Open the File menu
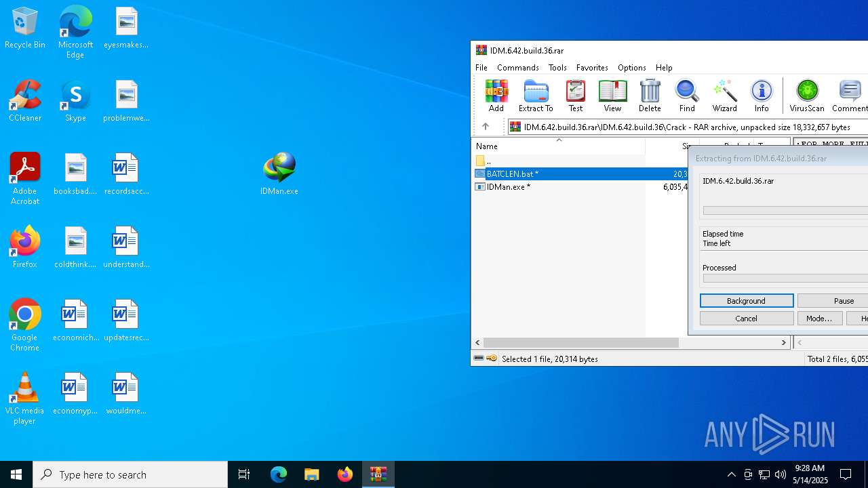This screenshot has width=868, height=488. coord(481,68)
